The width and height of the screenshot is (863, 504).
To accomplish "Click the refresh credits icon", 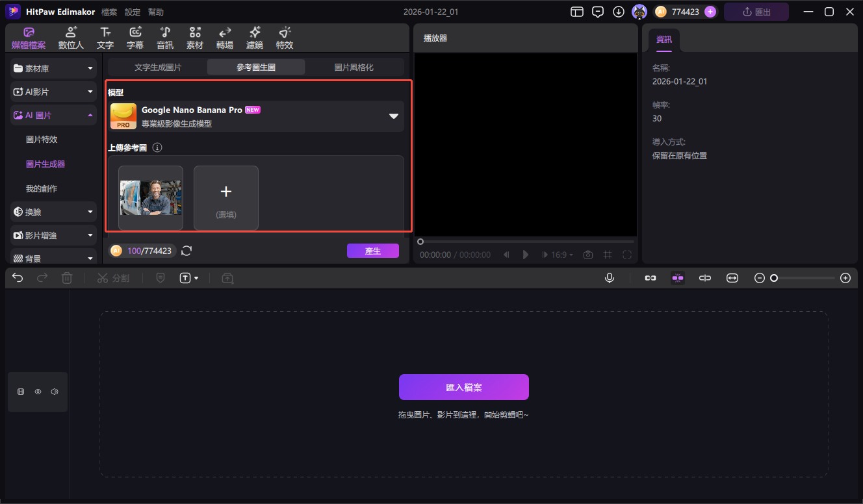I will tap(187, 251).
